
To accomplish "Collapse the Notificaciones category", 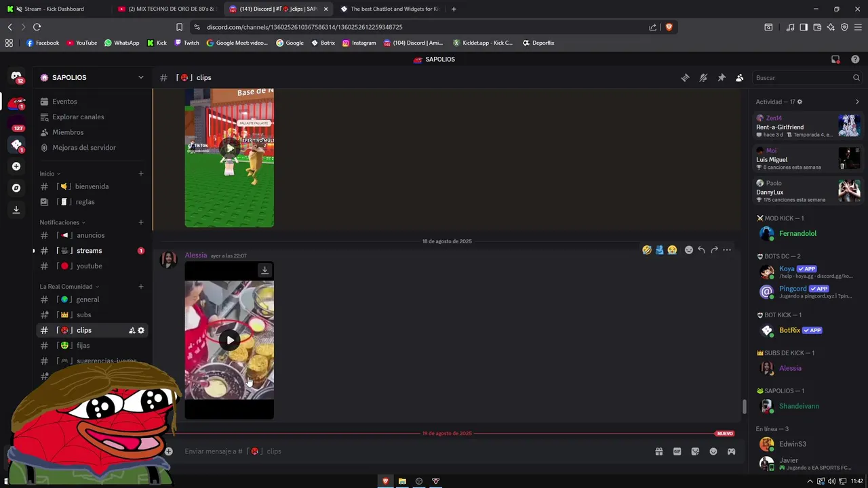I will (62, 222).
